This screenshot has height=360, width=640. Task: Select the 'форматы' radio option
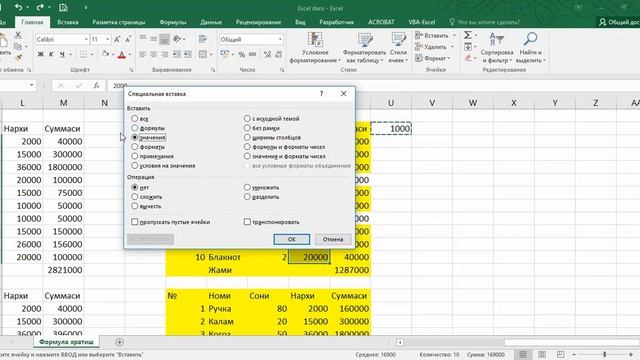coord(135,147)
